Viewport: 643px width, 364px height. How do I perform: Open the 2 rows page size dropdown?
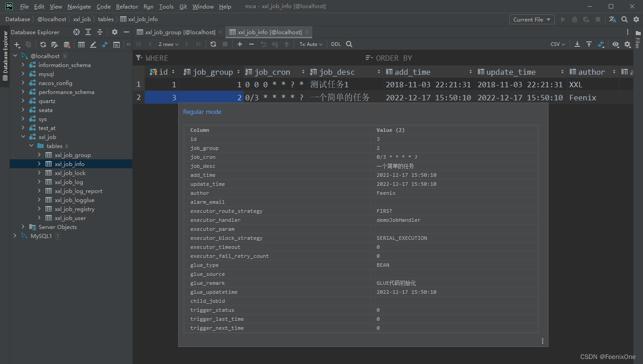[x=168, y=44]
